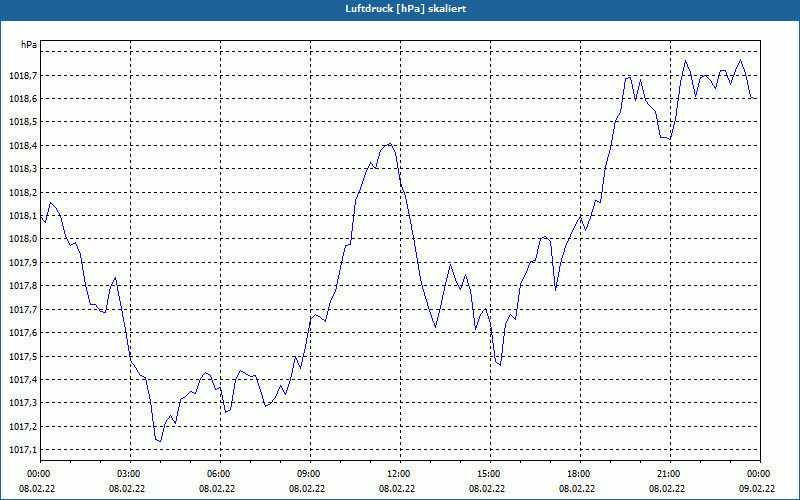Click the 1017,4 y-axis label
This screenshot has height=500, width=800.
(23, 380)
